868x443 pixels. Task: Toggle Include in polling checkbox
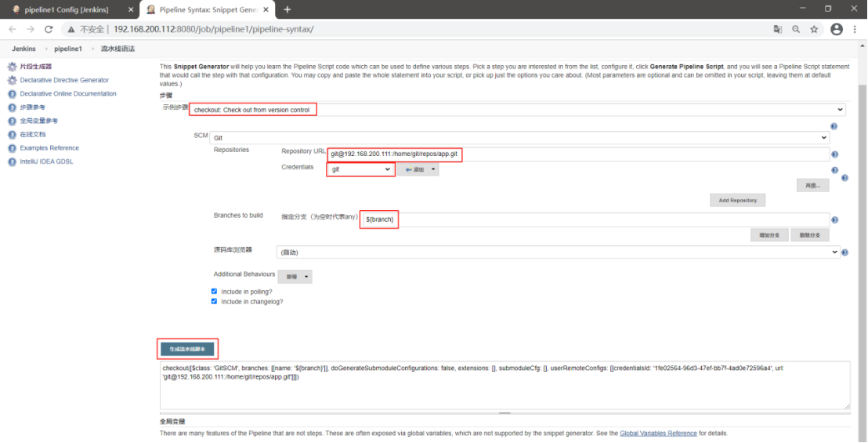pyautogui.click(x=214, y=291)
